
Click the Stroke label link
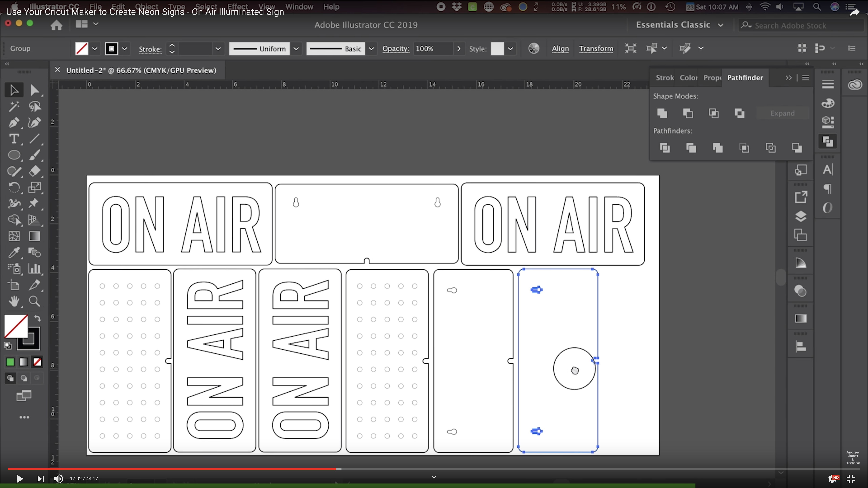pos(150,49)
